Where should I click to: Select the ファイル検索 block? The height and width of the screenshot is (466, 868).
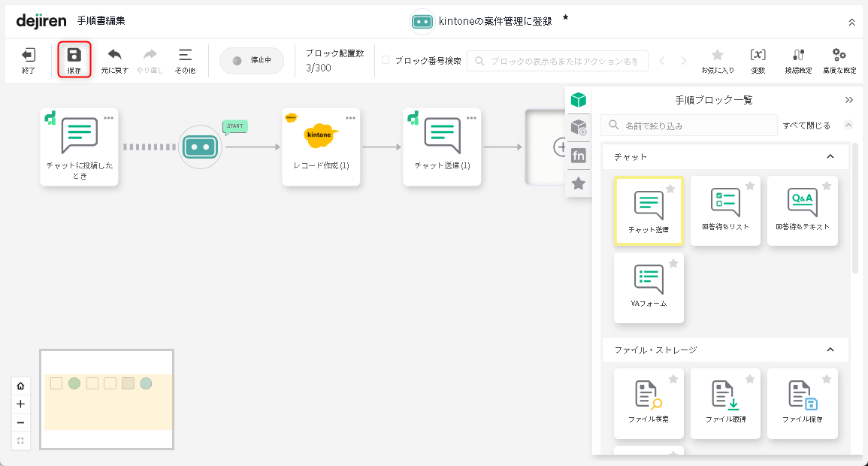pos(649,402)
